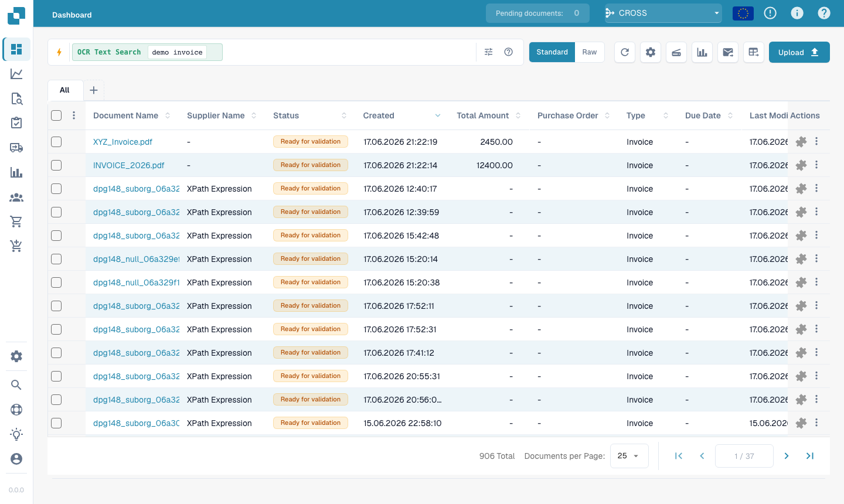This screenshot has width=844, height=504.
Task: Click the Upload button
Action: [x=799, y=52]
